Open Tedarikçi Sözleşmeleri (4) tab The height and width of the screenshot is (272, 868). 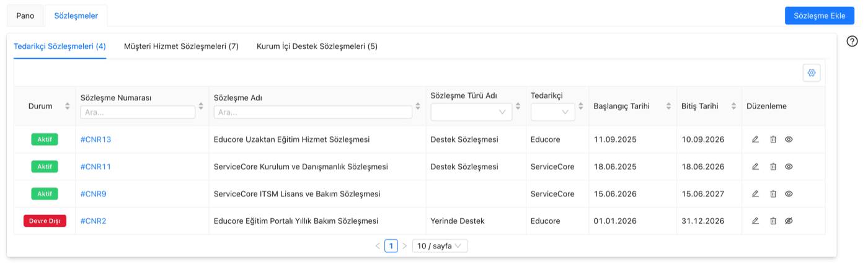[60, 46]
